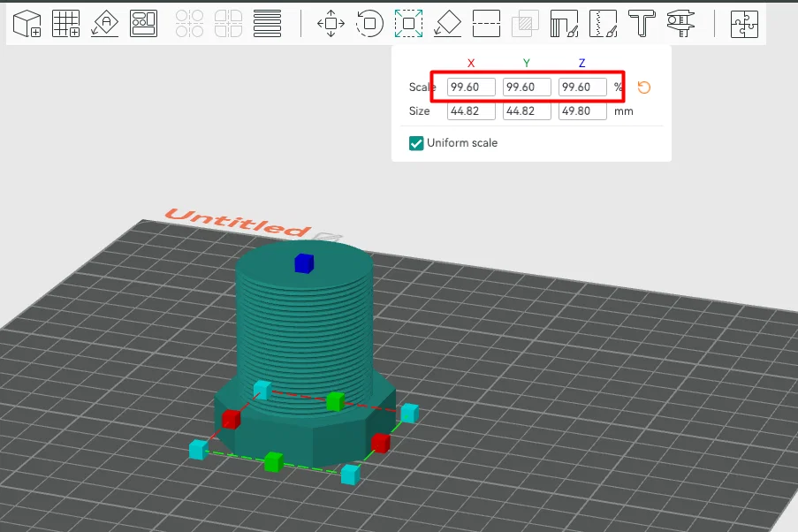798x532 pixels.
Task: Click the blue Z-axis scale handle on model
Action: [304, 263]
